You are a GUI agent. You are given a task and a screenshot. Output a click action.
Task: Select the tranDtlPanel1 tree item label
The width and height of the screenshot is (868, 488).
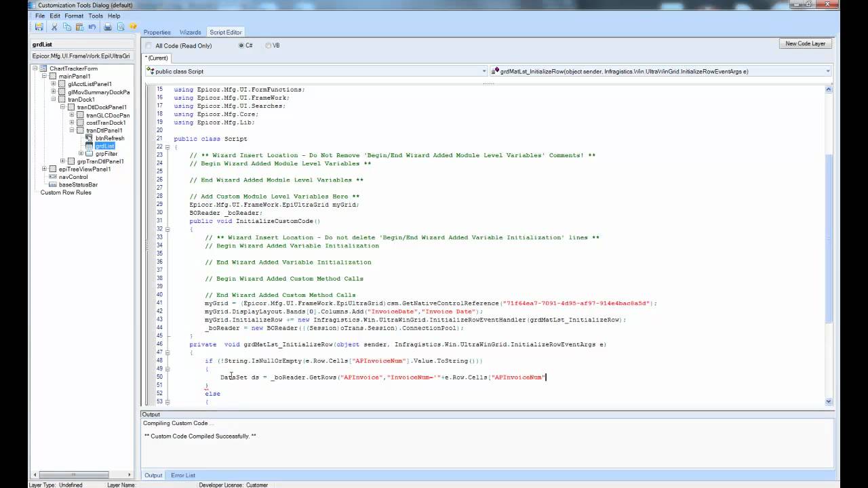pos(104,130)
